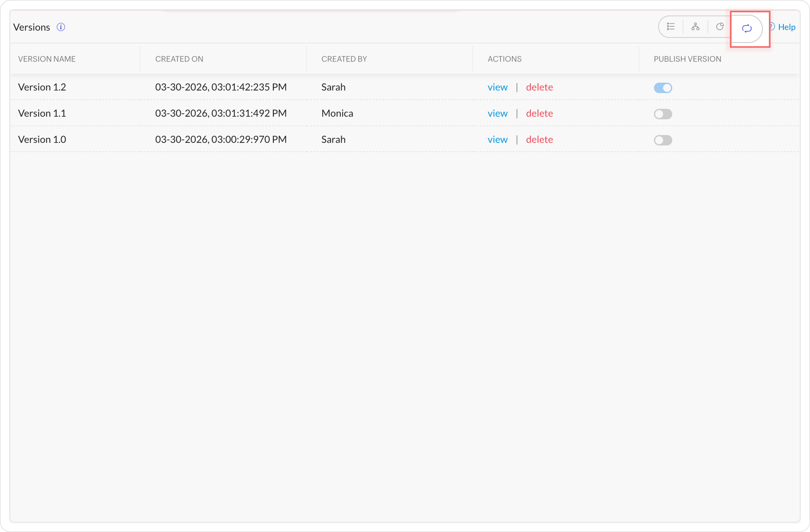Click the info icon beside Versions
810x532 pixels.
point(61,27)
